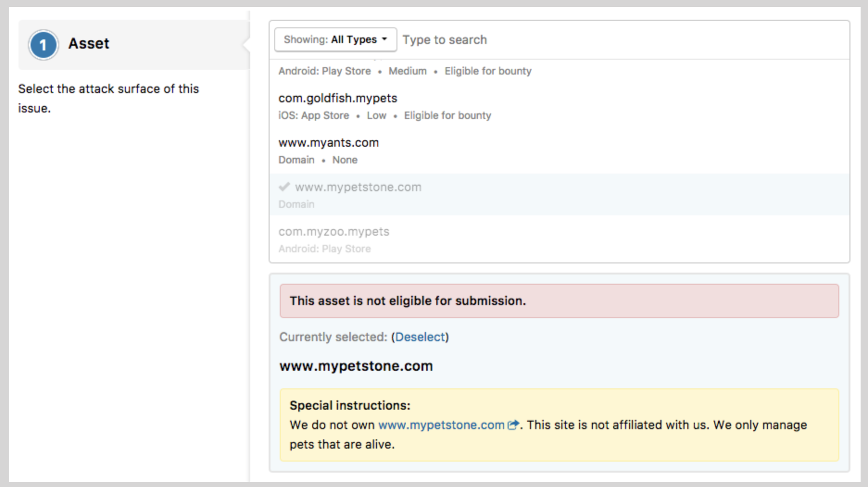Click the step 1 numbered circle icon
The image size is (868, 487).
point(43,45)
